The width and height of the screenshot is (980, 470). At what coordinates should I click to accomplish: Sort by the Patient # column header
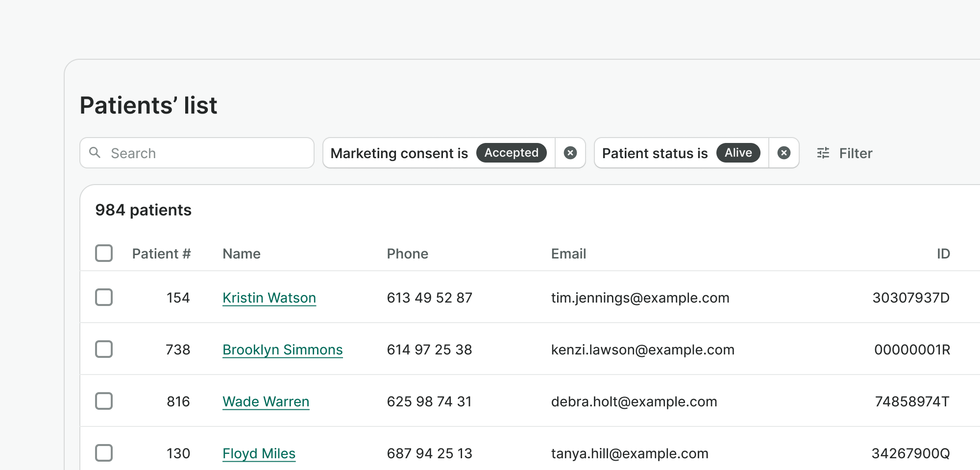click(161, 254)
